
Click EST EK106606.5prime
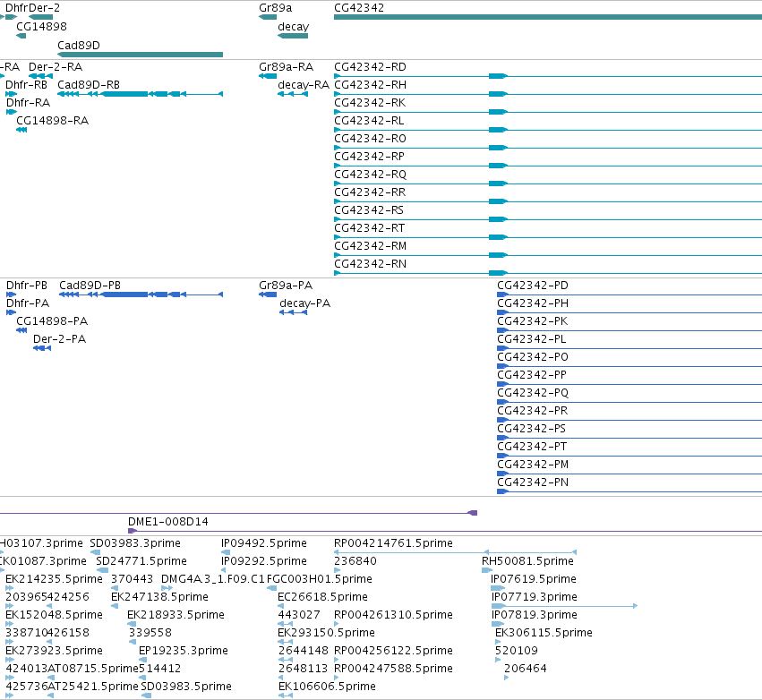pyautogui.click(x=327, y=687)
